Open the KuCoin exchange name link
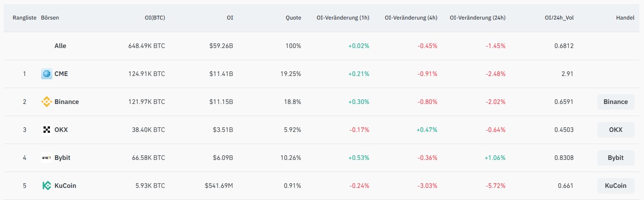 pyautogui.click(x=65, y=186)
